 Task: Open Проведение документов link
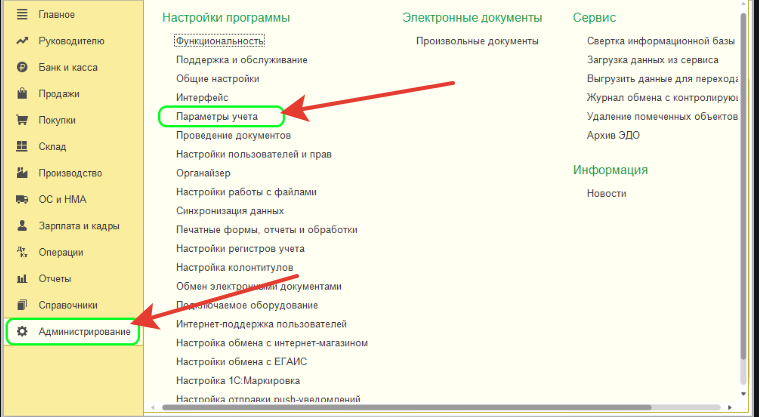pyautogui.click(x=233, y=135)
